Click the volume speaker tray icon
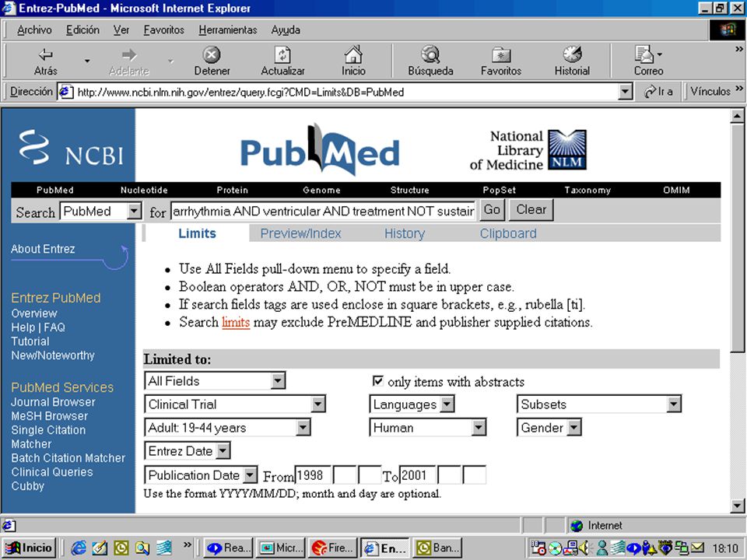747x560 pixels. [584, 548]
